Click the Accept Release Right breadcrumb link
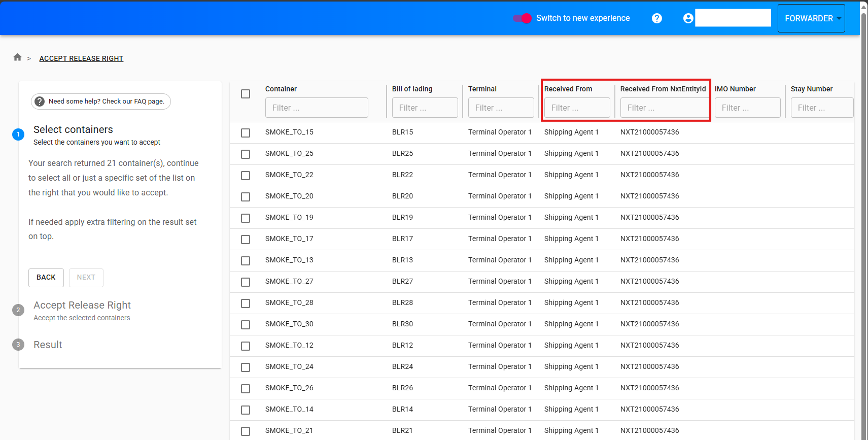Image resolution: width=868 pixels, height=440 pixels. [81, 58]
